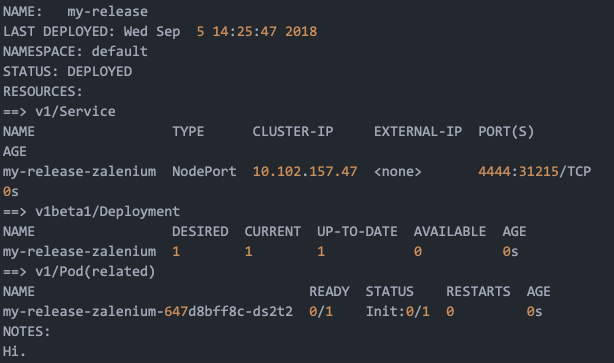Image resolution: width=614 pixels, height=363 pixels.
Task: Click the pod READY value '0/1'
Action: tap(321, 311)
